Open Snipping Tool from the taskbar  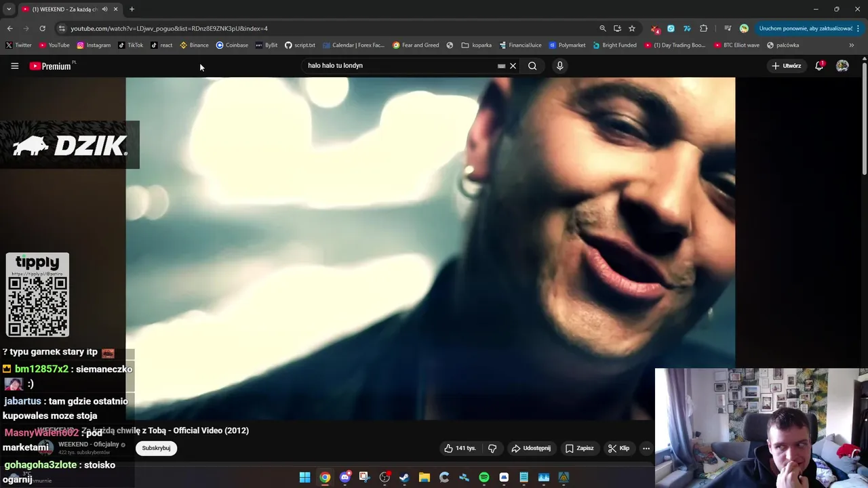pyautogui.click(x=364, y=477)
